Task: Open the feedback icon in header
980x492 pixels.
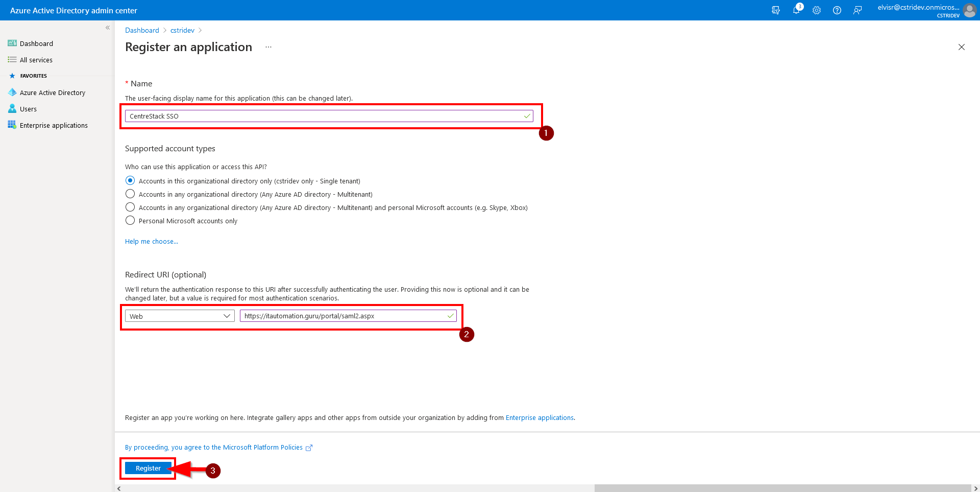Action: (857, 10)
